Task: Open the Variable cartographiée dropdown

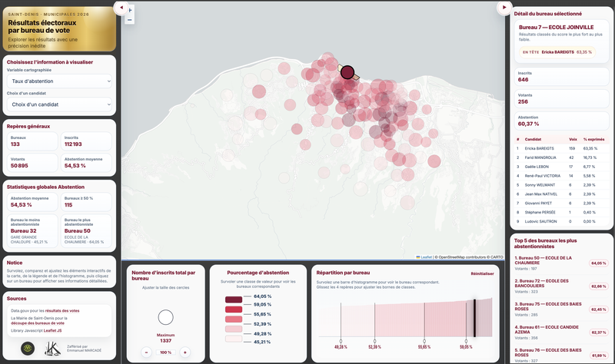Action: click(x=61, y=81)
